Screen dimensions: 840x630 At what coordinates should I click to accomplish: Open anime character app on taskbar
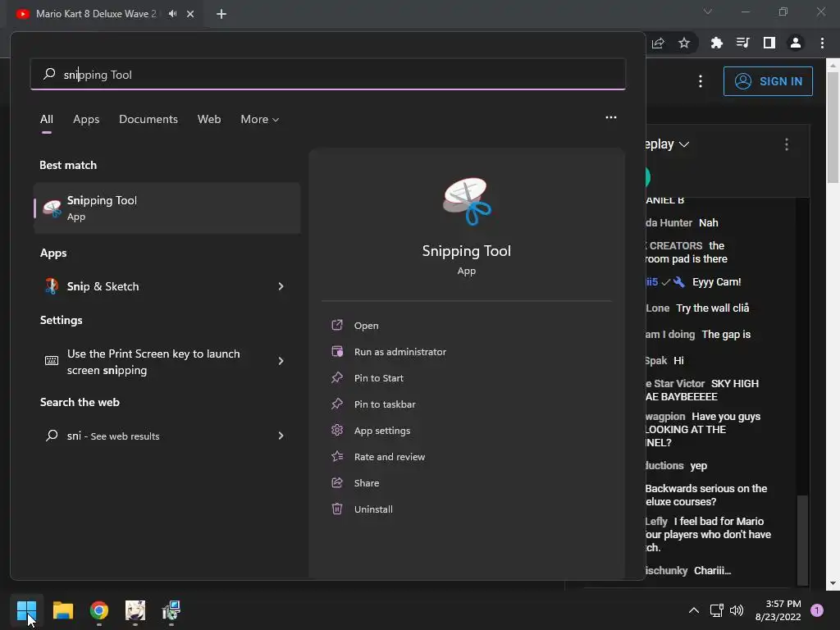point(135,610)
